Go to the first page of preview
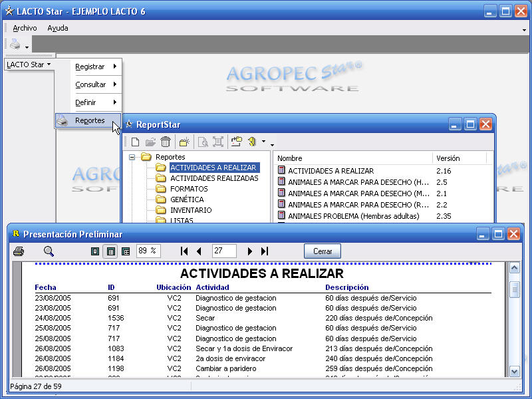532x399 pixels. [x=184, y=251]
